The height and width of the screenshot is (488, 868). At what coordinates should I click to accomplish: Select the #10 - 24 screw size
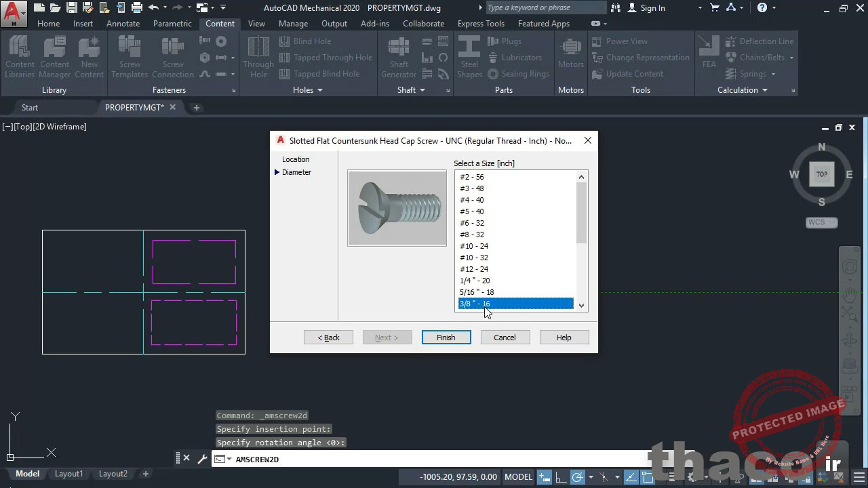[473, 246]
